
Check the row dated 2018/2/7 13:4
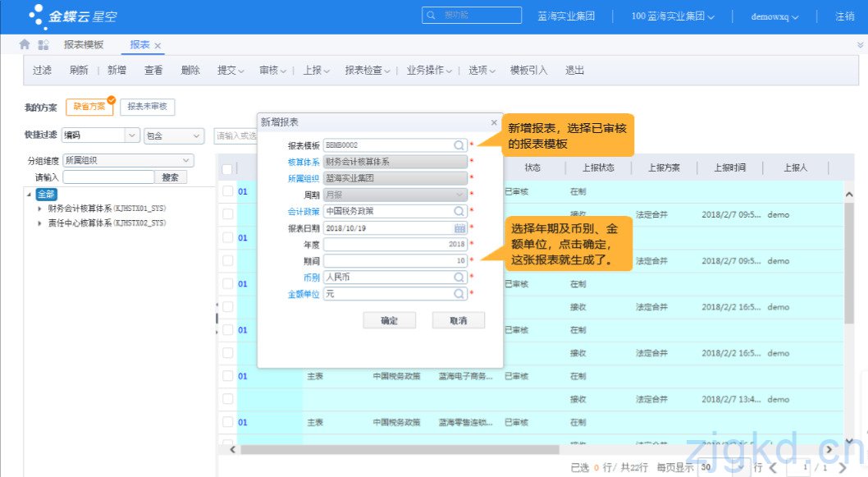click(x=227, y=399)
